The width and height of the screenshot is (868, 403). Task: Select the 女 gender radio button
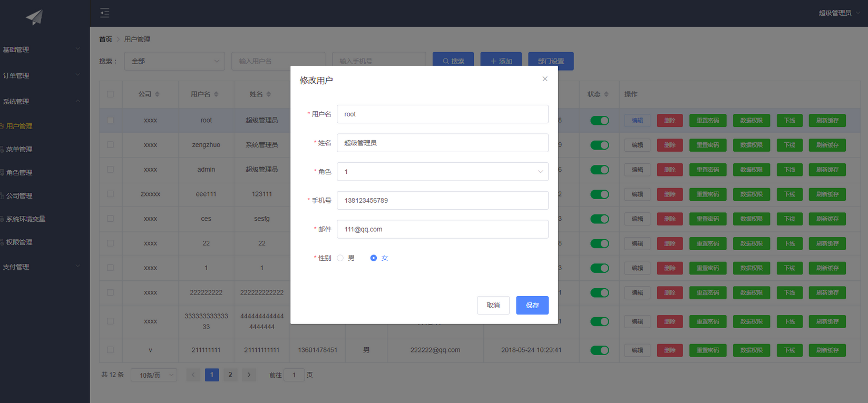pos(374,258)
